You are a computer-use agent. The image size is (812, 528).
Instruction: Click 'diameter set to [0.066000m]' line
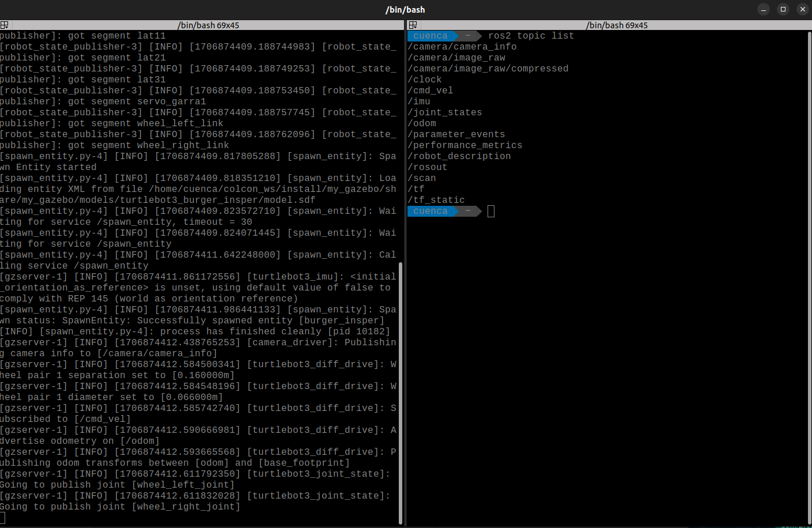pos(112,397)
